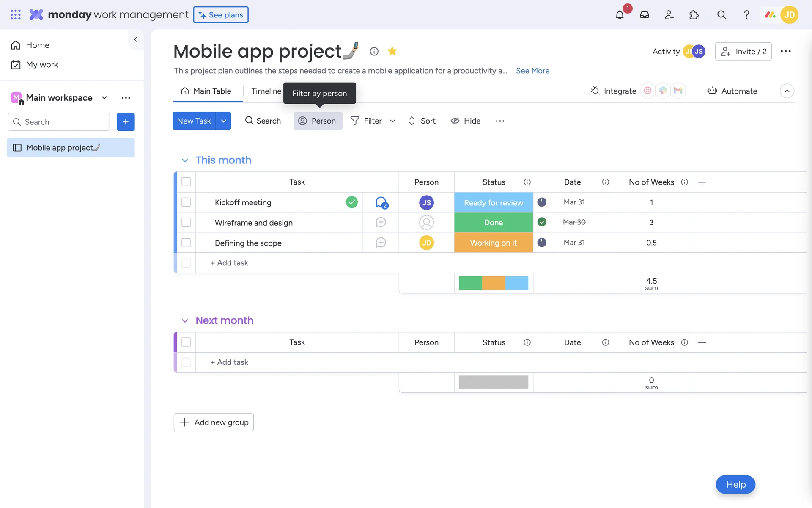Open Kickoff meeting conversation updates icon
This screenshot has width=812, height=508.
(381, 202)
